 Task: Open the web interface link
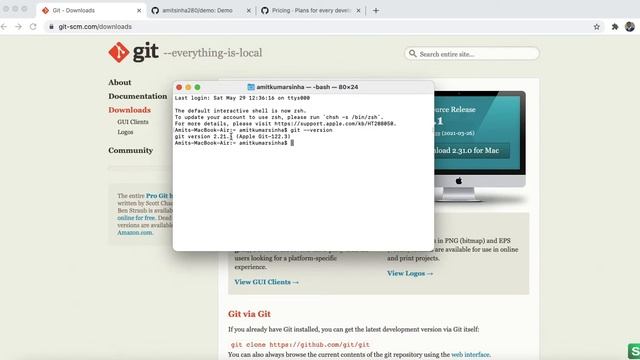pos(470,355)
